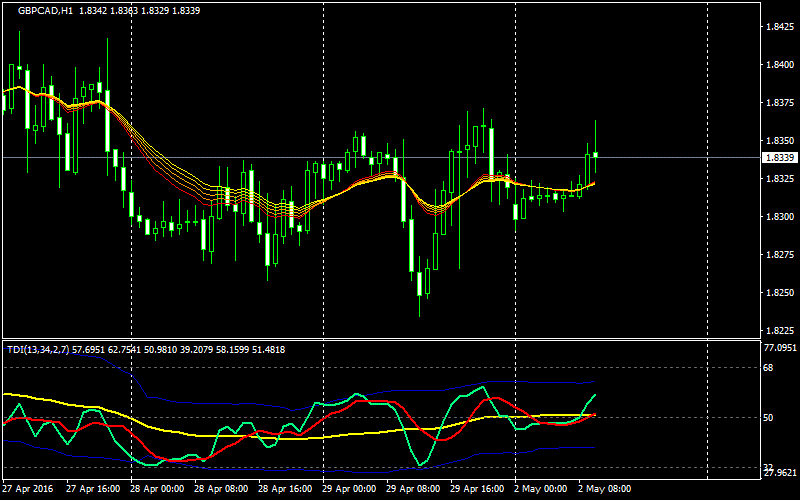Click the 2 May 08:00 time label
The image size is (800, 500).
coord(605,489)
